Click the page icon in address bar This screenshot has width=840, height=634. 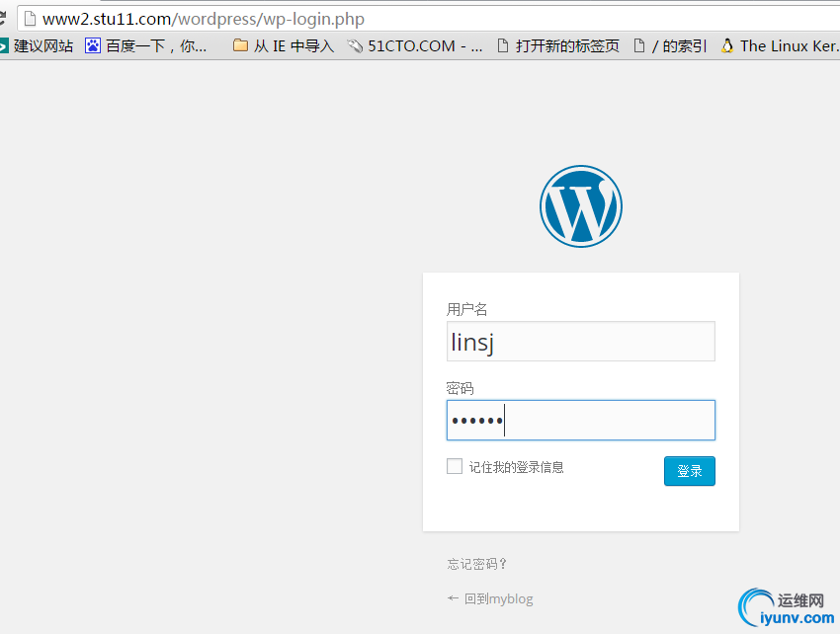[30, 19]
